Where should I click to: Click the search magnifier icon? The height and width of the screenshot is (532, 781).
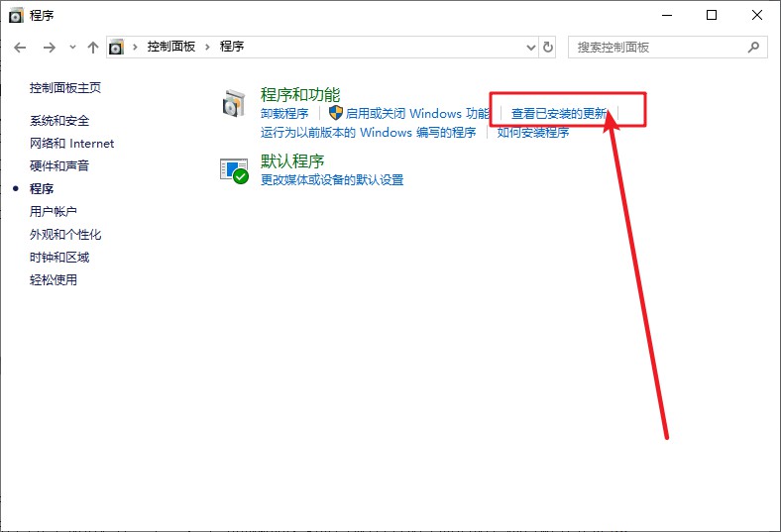(753, 48)
